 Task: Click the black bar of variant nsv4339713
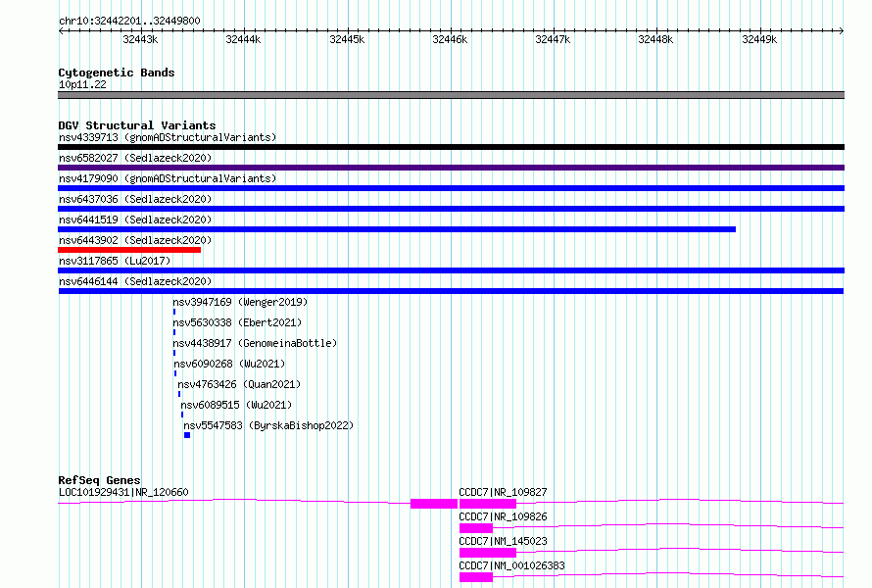[451, 147]
